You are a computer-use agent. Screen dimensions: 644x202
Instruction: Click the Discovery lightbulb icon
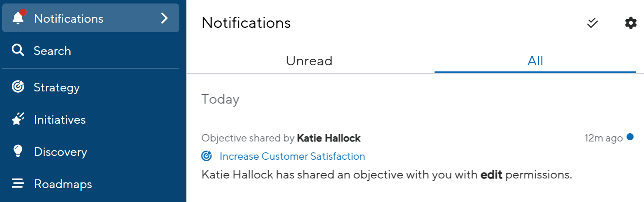coord(18,151)
